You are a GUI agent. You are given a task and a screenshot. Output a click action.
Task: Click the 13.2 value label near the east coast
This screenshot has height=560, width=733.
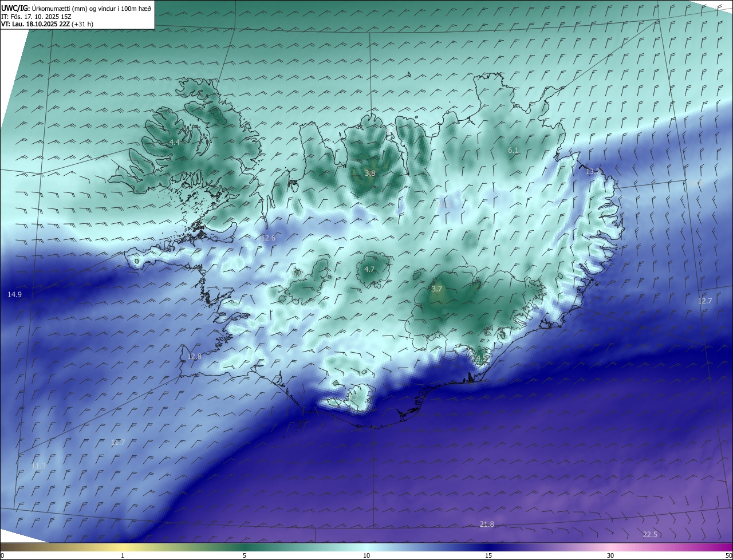click(593, 171)
